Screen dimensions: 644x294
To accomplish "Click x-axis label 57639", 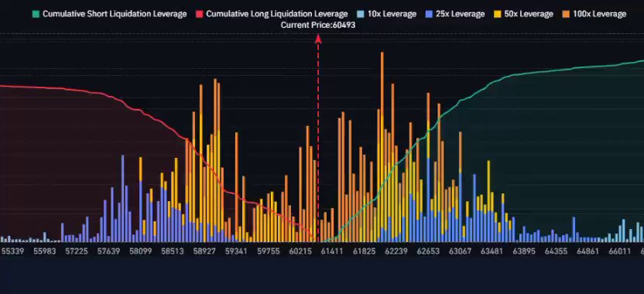I will point(108,251).
